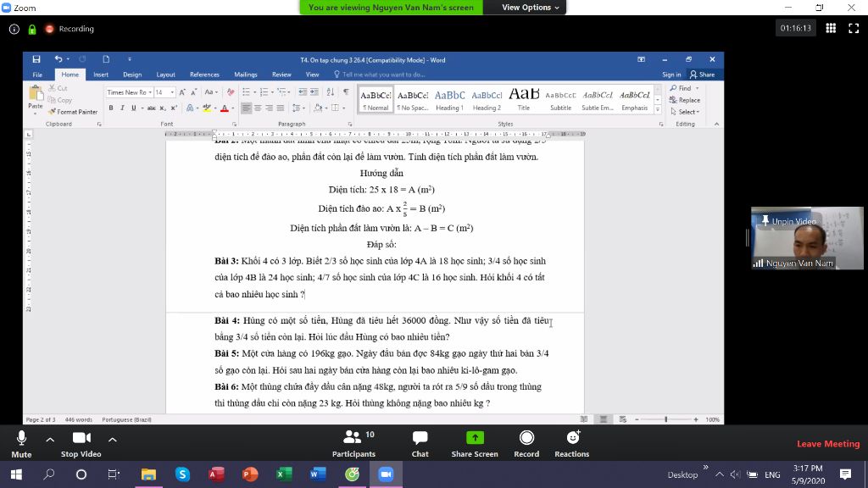Image resolution: width=868 pixels, height=488 pixels.
Task: Undo last action in Word toolbar
Action: click(58, 59)
